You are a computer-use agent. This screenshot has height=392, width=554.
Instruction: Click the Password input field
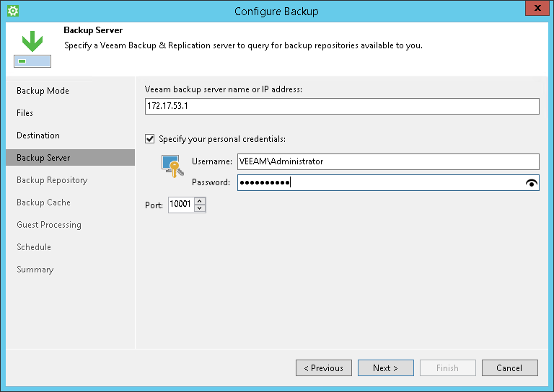(x=379, y=183)
